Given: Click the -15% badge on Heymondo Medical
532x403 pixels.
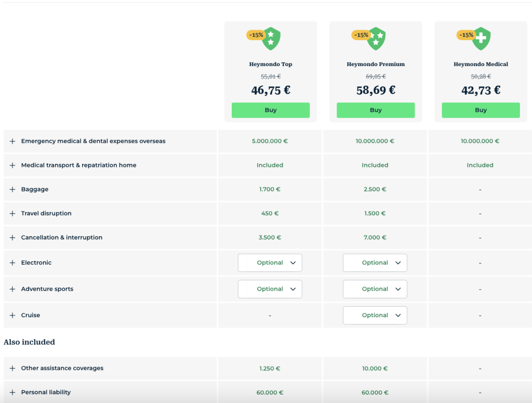Looking at the screenshot, I should (466, 35).
